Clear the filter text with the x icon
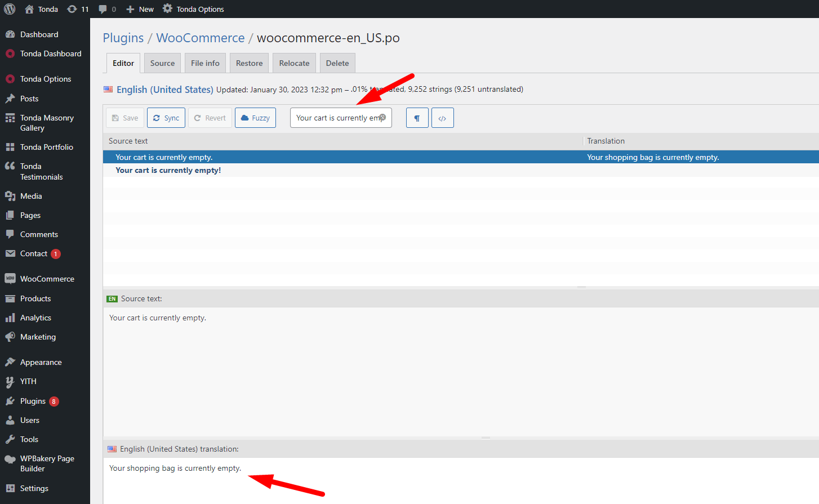 (382, 117)
